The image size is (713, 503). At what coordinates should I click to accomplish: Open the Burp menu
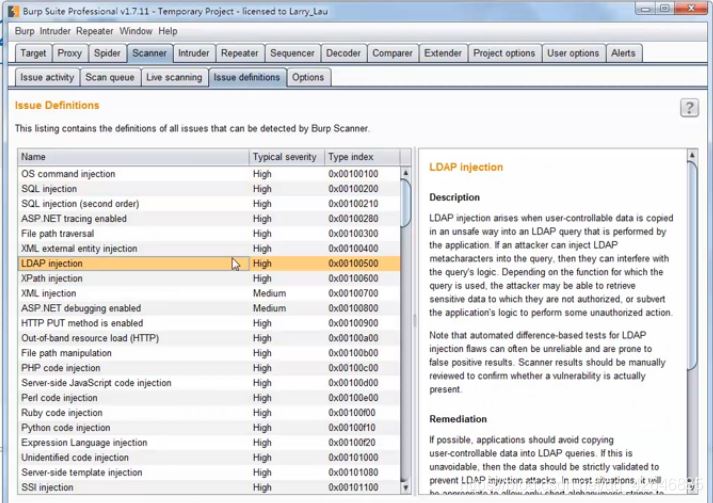coord(24,31)
